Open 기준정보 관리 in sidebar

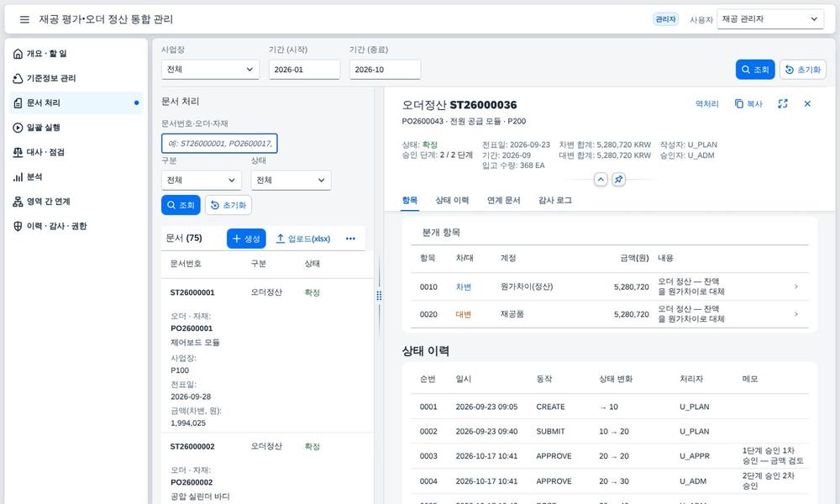pyautogui.click(x=76, y=78)
